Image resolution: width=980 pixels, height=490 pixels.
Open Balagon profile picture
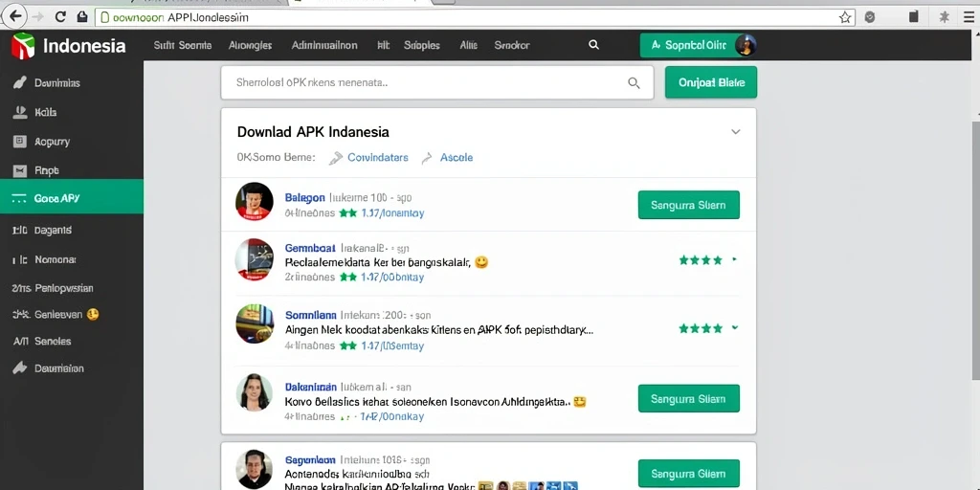pos(254,201)
